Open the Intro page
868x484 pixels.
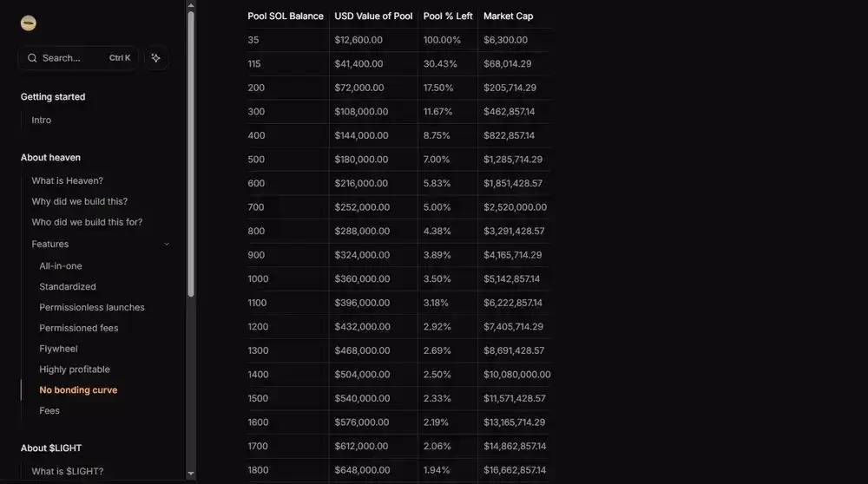coord(42,121)
